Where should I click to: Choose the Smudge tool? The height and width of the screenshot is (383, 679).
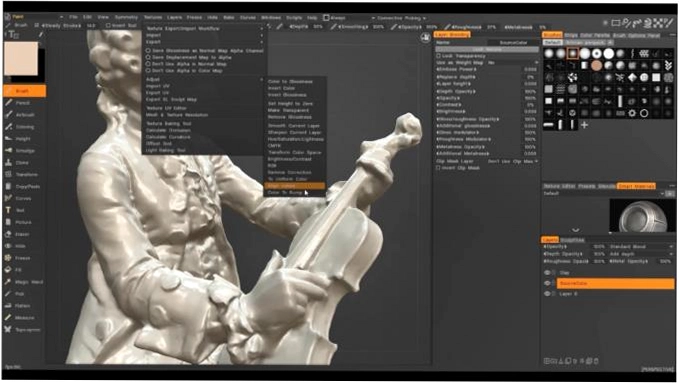pos(23,151)
